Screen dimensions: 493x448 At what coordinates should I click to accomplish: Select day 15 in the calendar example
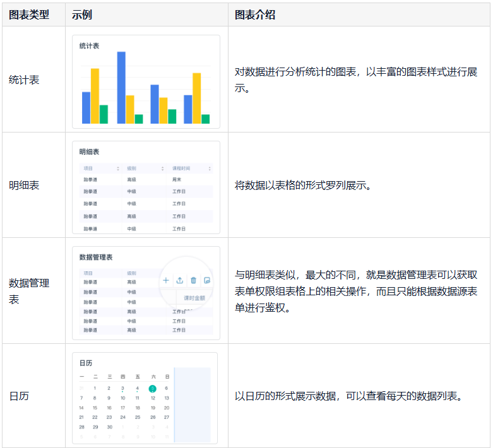tap(95, 408)
